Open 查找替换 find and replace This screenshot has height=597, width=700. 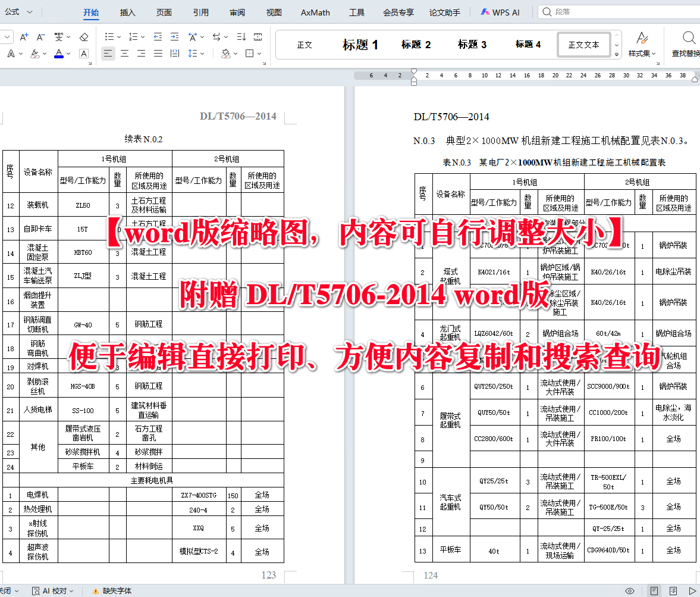tap(686, 44)
